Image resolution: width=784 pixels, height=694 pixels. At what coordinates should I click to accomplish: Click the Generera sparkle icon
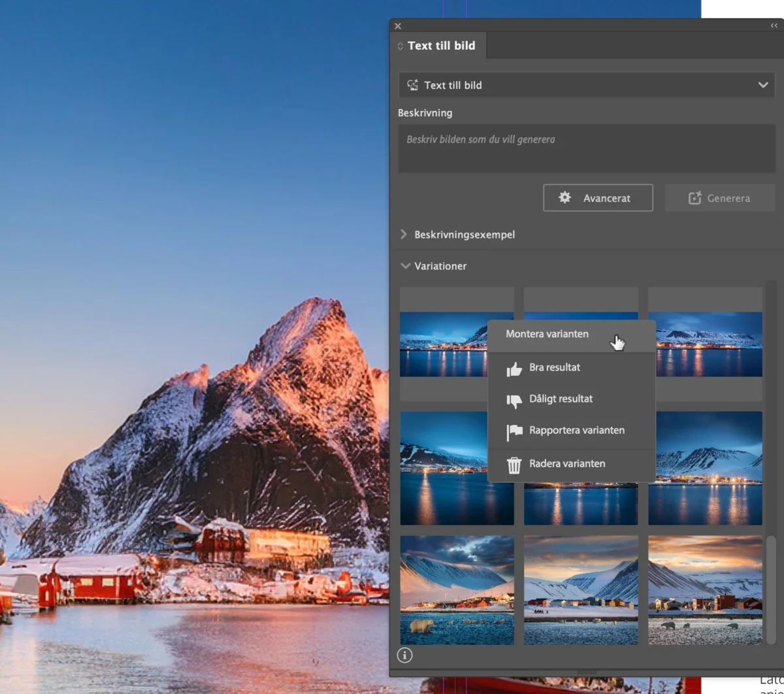click(x=695, y=198)
